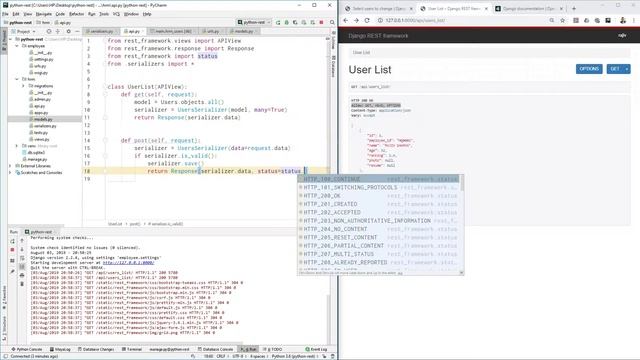
Task: Expand the migrations folder
Action: 24,86
